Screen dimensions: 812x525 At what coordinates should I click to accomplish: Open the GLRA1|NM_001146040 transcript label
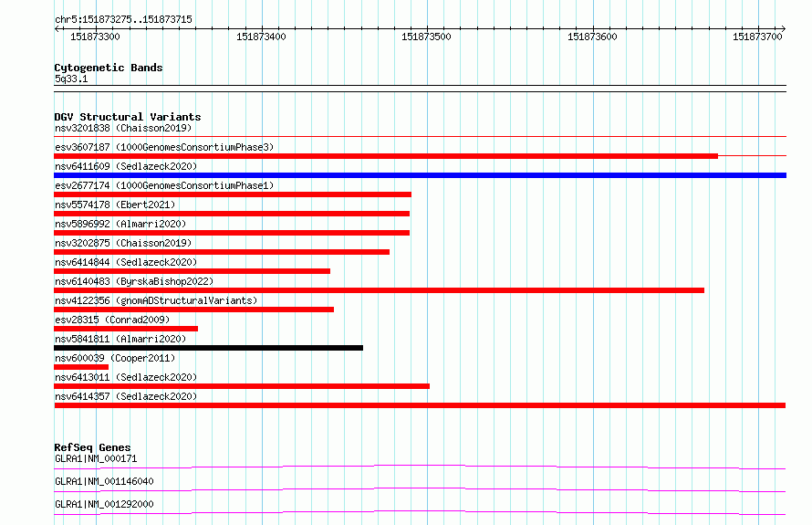(104, 481)
